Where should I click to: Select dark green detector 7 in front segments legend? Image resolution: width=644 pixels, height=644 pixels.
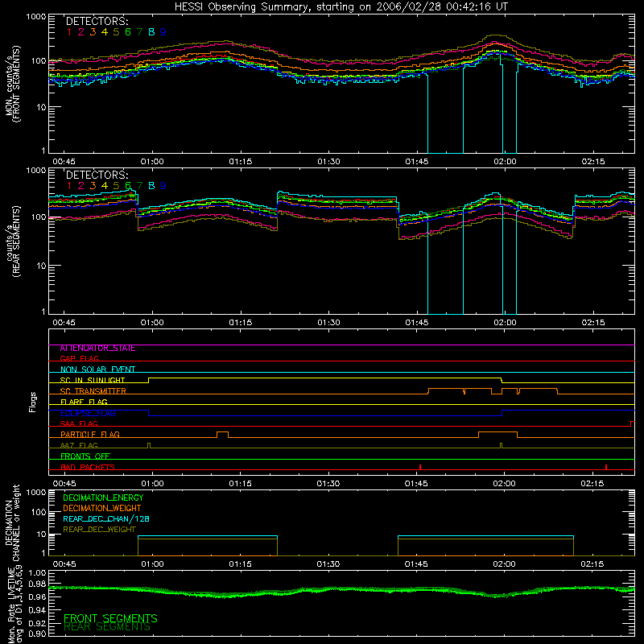[x=139, y=32]
